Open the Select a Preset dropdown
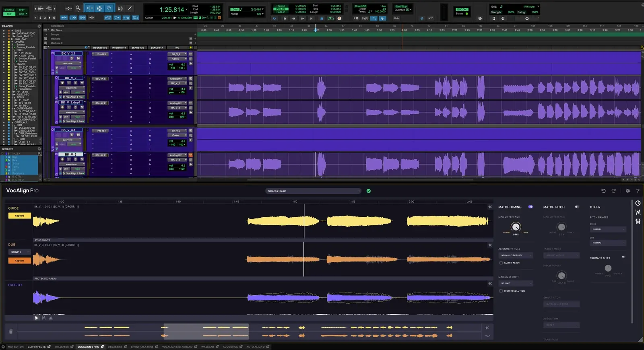The height and width of the screenshot is (350, 644). (x=313, y=191)
